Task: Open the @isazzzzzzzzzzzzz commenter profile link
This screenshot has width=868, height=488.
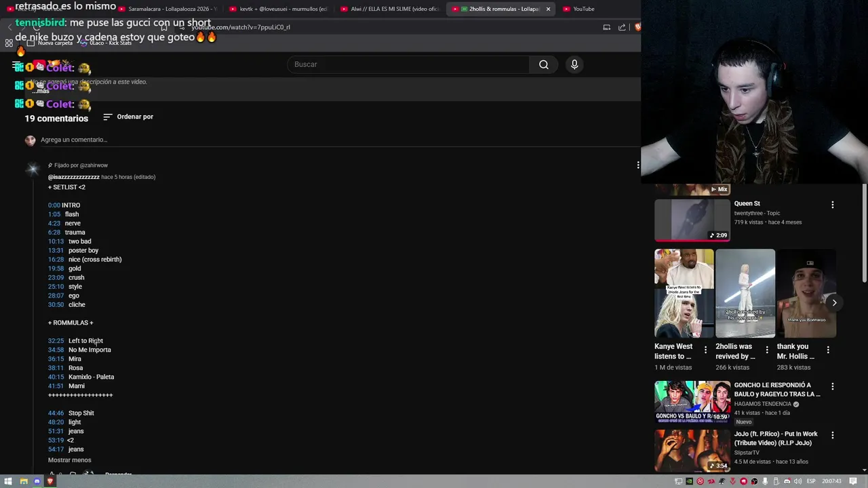Action: (x=74, y=177)
